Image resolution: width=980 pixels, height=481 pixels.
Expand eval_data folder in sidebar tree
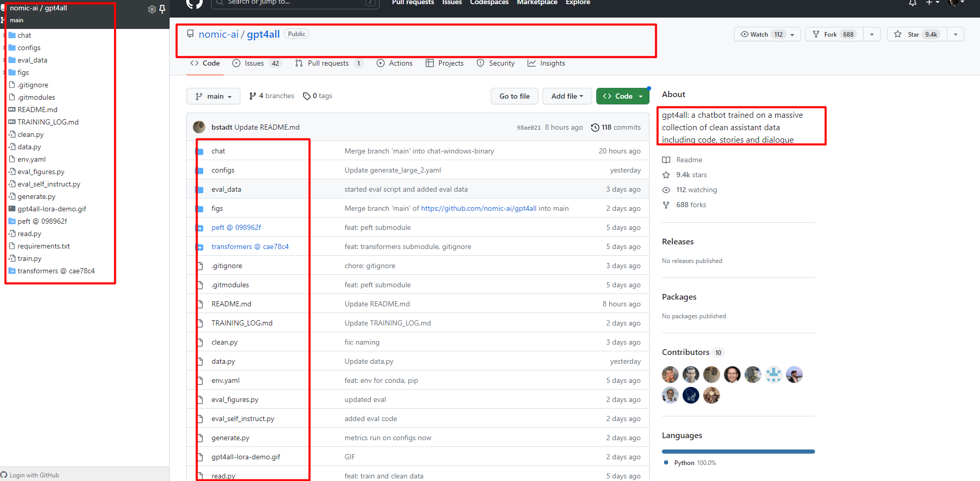point(4,60)
